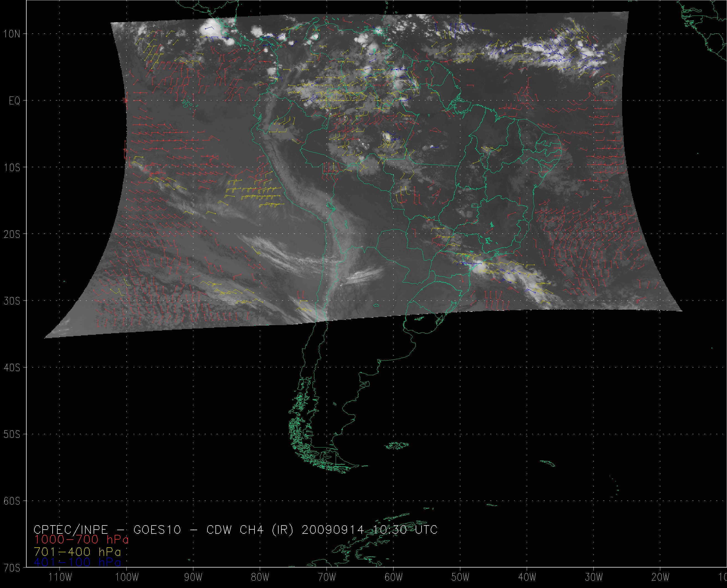The height and width of the screenshot is (588, 727).
Task: Click the 110W longitude axis label
Action: [x=60, y=577]
